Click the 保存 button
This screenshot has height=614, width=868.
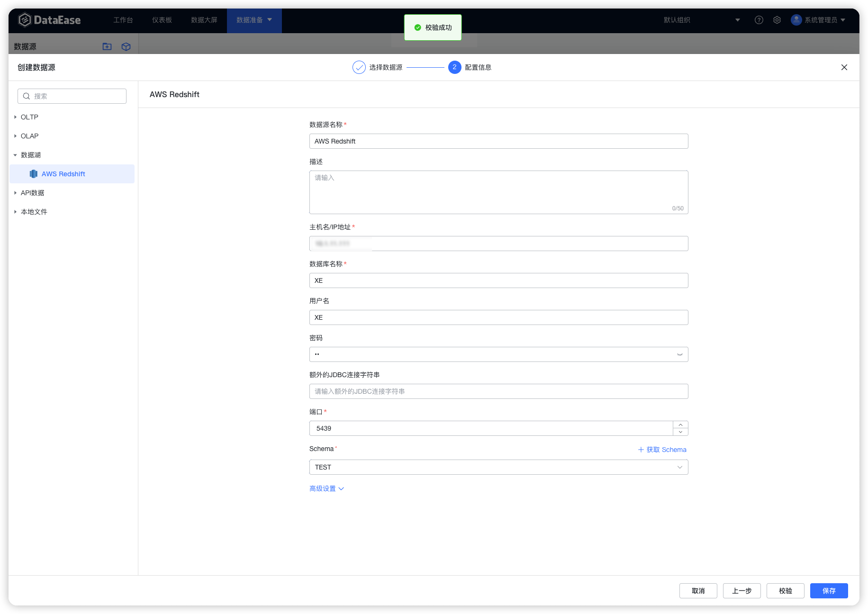[x=829, y=591]
